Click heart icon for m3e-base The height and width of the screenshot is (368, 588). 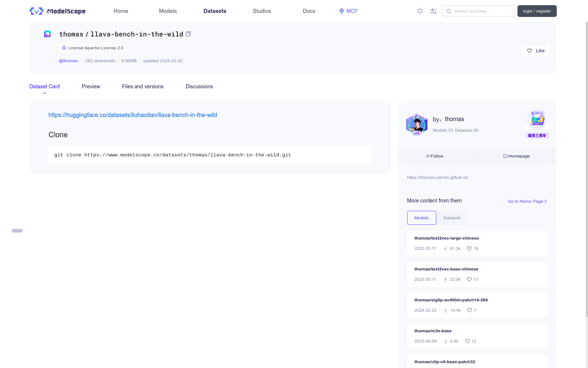467,341
